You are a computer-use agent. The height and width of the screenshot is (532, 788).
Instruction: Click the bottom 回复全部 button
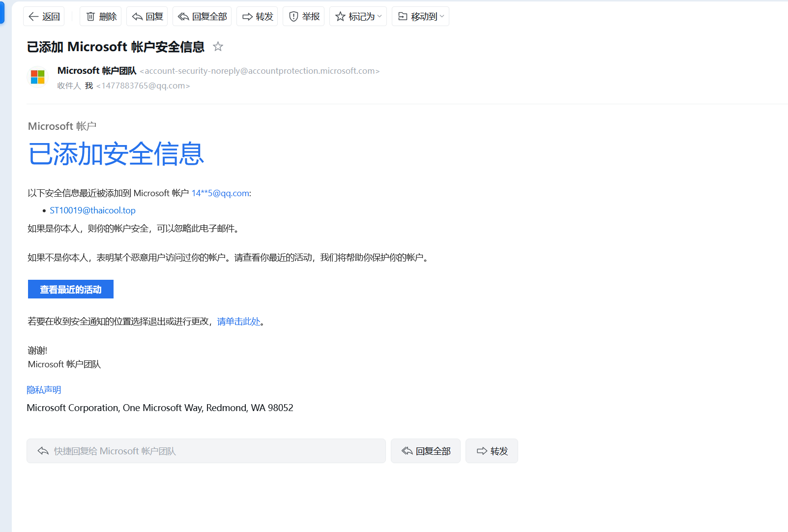(x=426, y=451)
